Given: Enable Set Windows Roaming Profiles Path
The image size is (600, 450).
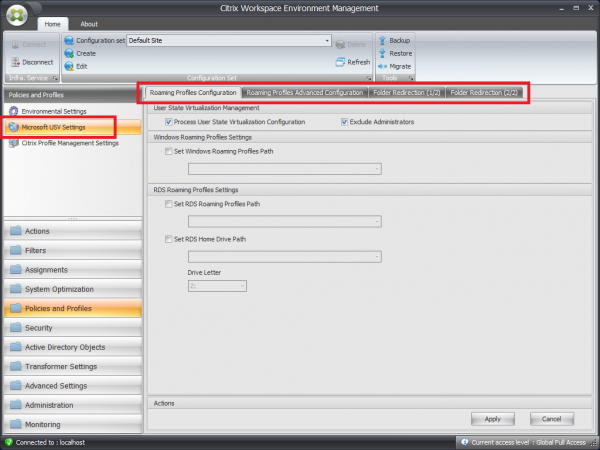Looking at the screenshot, I should pyautogui.click(x=166, y=151).
